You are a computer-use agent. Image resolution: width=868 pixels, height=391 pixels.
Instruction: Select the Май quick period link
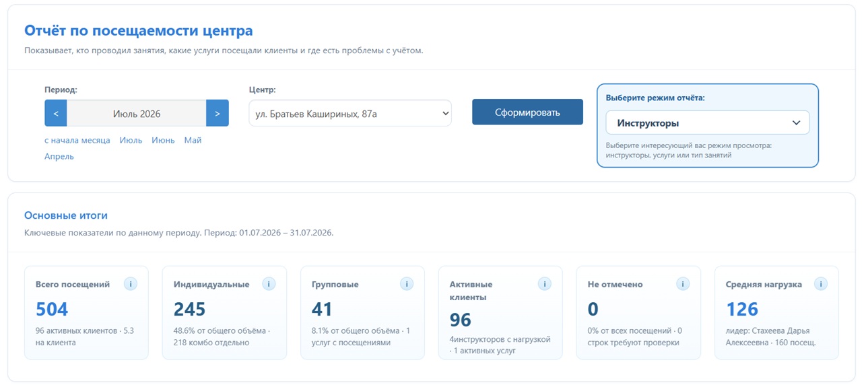(x=193, y=140)
